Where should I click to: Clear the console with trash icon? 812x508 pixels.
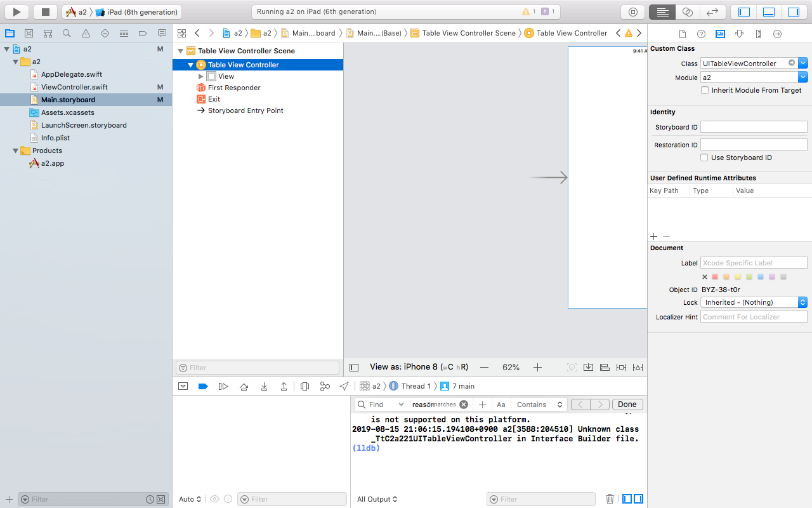pyautogui.click(x=610, y=499)
